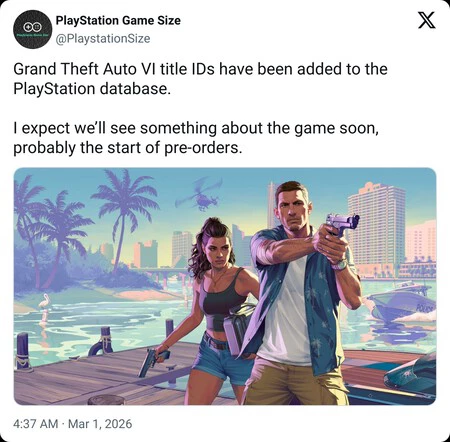Viewport: 450px width, 442px height.
Task: Open the @PlaystationSize handle link
Action: (x=103, y=39)
